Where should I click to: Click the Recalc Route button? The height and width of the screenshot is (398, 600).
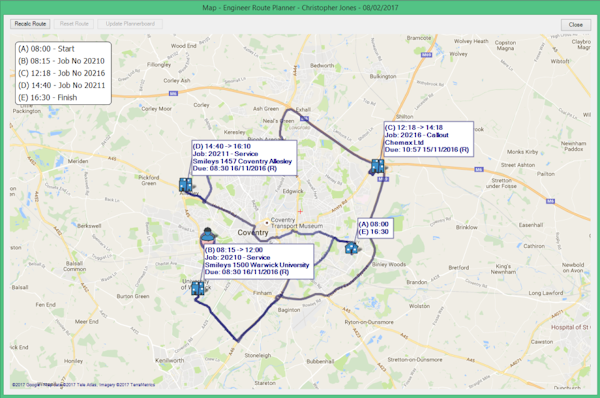(30, 24)
